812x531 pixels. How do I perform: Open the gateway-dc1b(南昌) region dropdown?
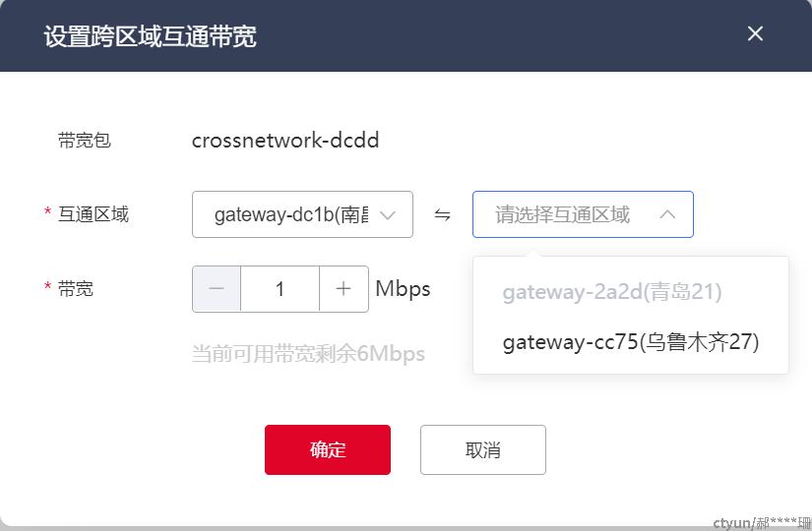click(x=302, y=214)
